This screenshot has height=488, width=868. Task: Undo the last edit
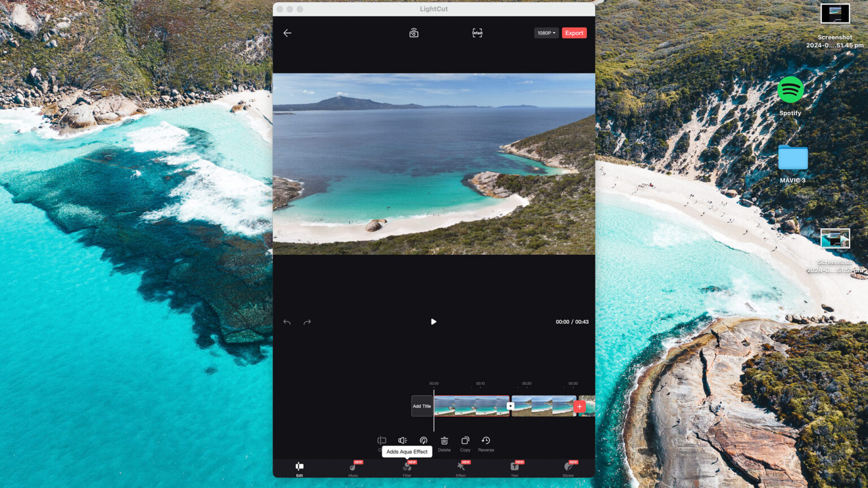(287, 321)
